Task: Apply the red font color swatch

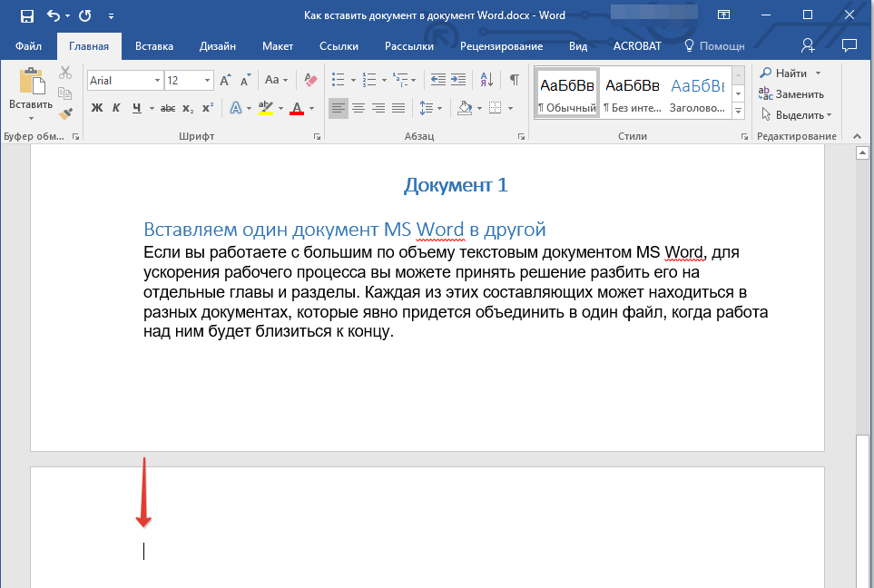Action: click(296, 108)
